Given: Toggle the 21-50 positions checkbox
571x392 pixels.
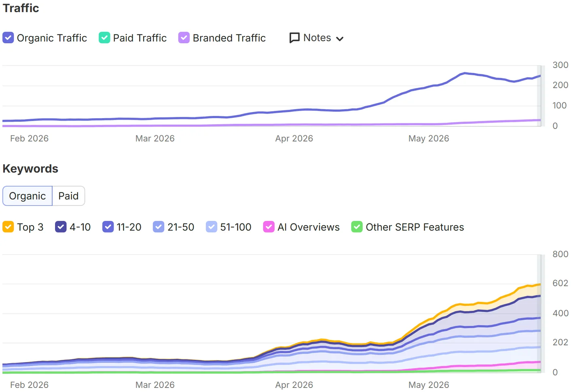Looking at the screenshot, I should coord(159,227).
